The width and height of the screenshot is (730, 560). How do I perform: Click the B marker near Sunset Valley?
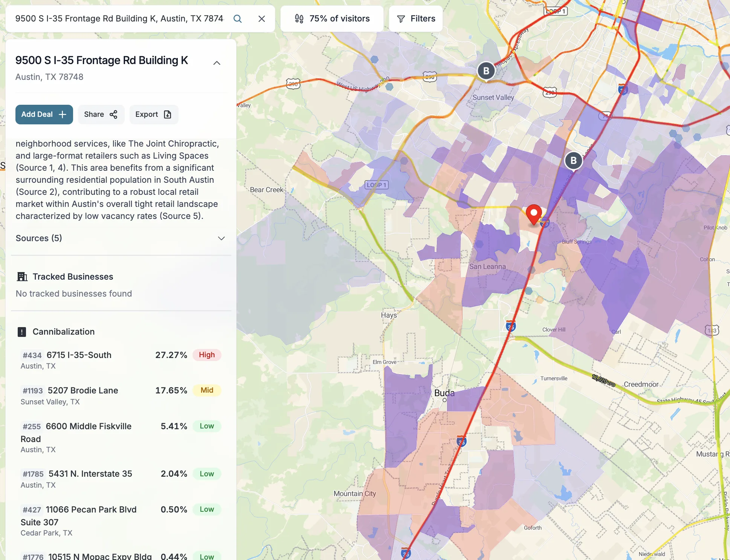[x=486, y=71]
